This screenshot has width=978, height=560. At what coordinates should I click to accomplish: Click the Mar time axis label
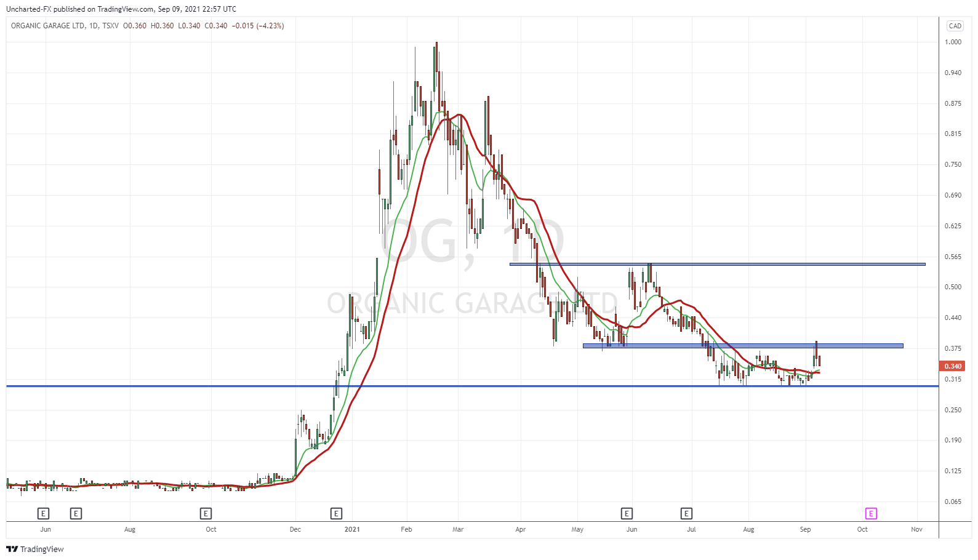tap(458, 529)
